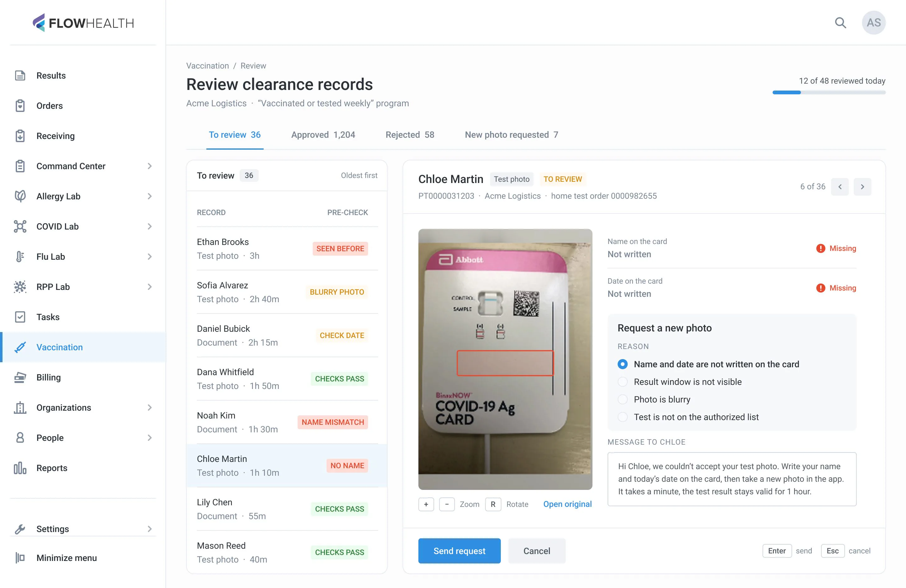Select 'Result window is not visible' reason
This screenshot has height=588, width=906.
622,382
